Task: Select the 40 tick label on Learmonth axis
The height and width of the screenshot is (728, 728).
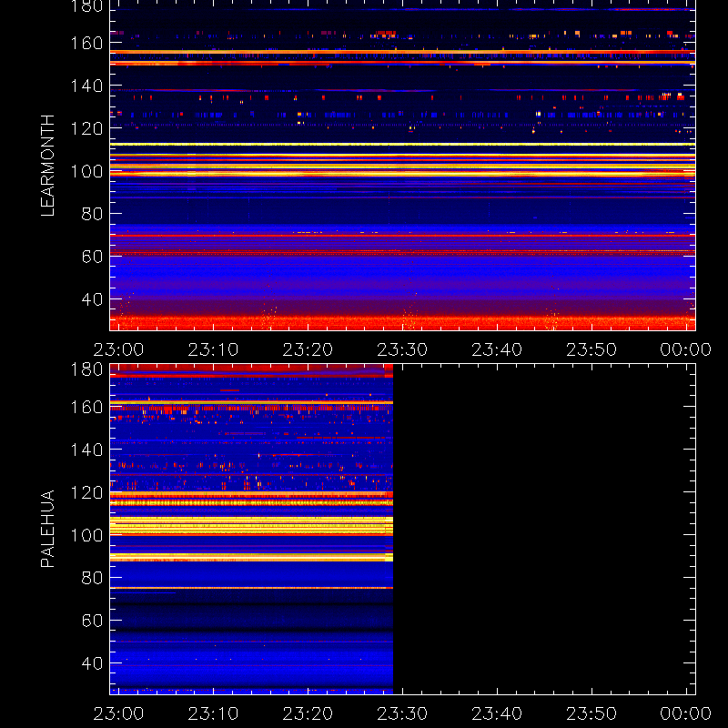Action: click(92, 299)
